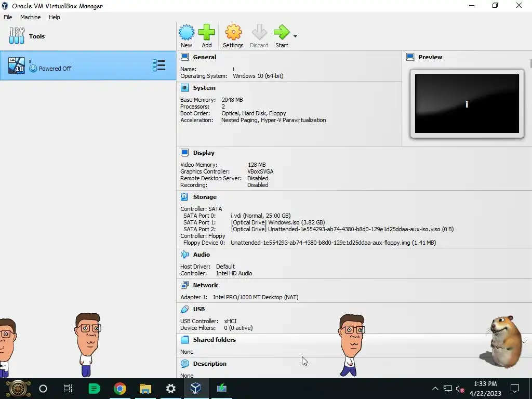Screen dimensions: 532x399
Task: Click the Base Memory 2048 MB value
Action: pyautogui.click(x=232, y=100)
